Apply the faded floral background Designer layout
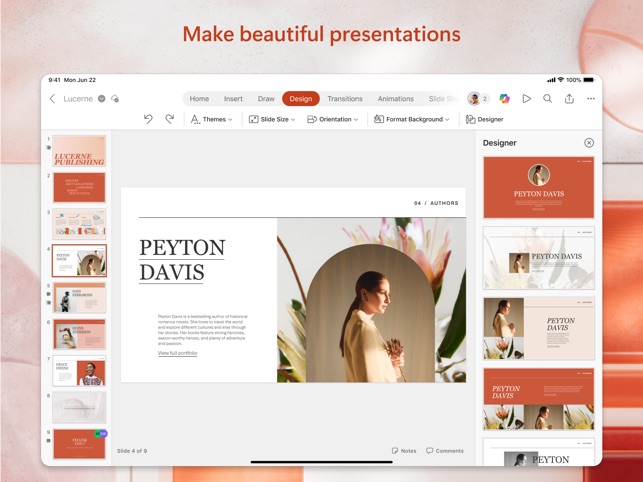 pyautogui.click(x=538, y=258)
